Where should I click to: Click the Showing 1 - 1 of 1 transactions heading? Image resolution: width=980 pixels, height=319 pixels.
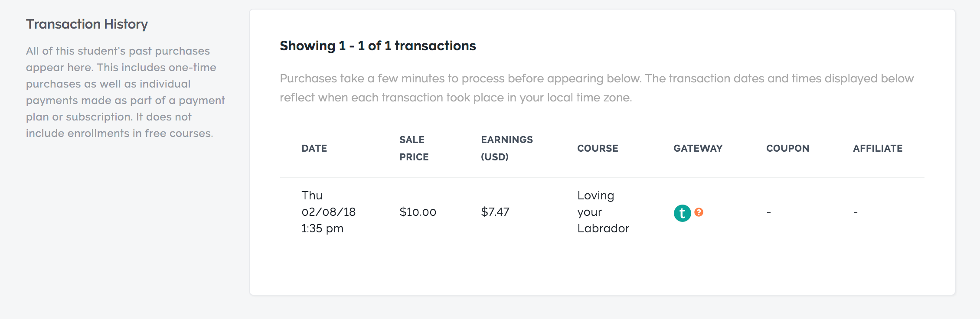click(x=378, y=46)
